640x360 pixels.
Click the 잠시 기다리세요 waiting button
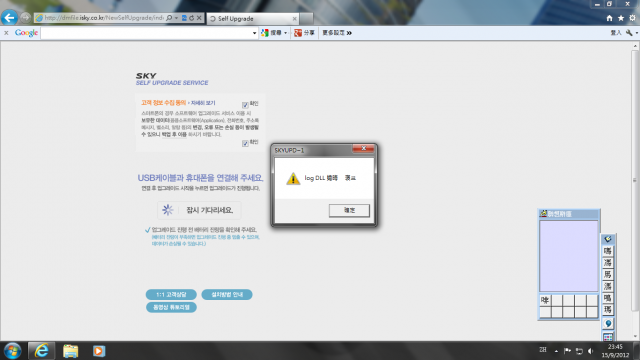(x=199, y=210)
